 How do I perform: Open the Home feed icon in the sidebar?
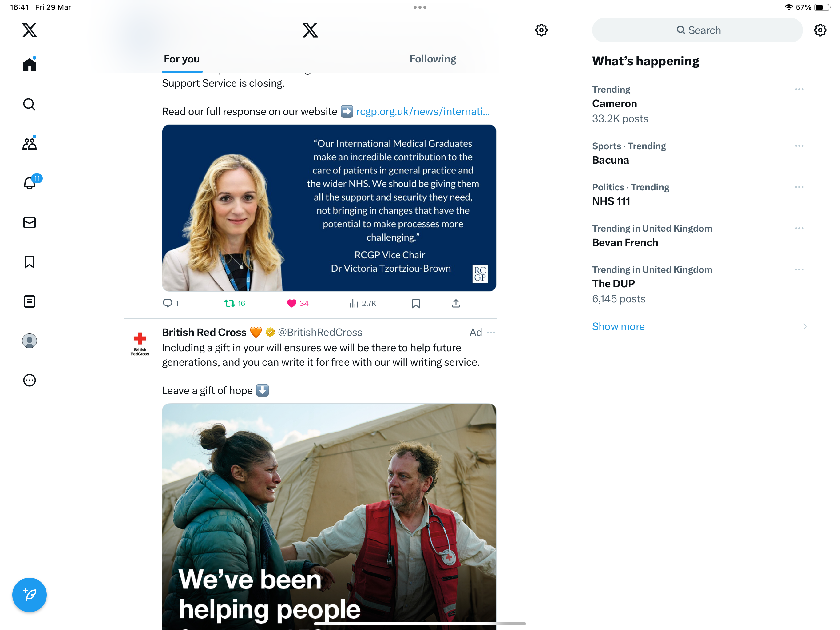[x=29, y=64]
